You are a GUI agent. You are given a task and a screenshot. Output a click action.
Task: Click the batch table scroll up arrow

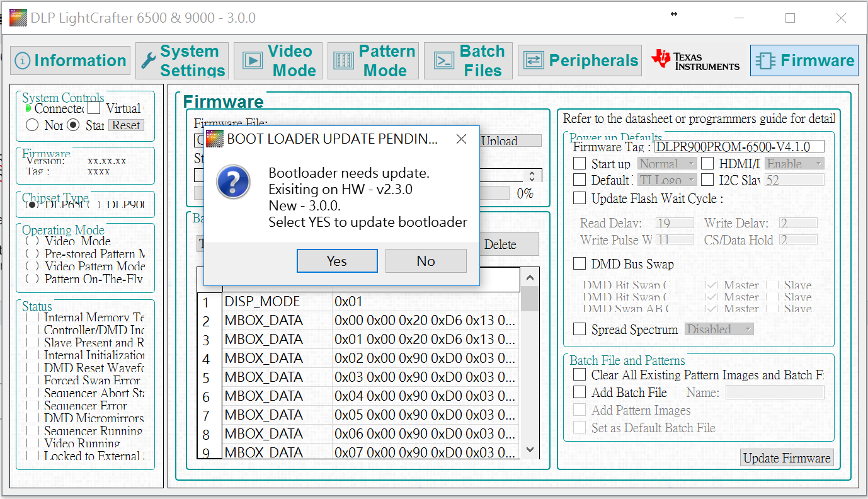(x=529, y=277)
